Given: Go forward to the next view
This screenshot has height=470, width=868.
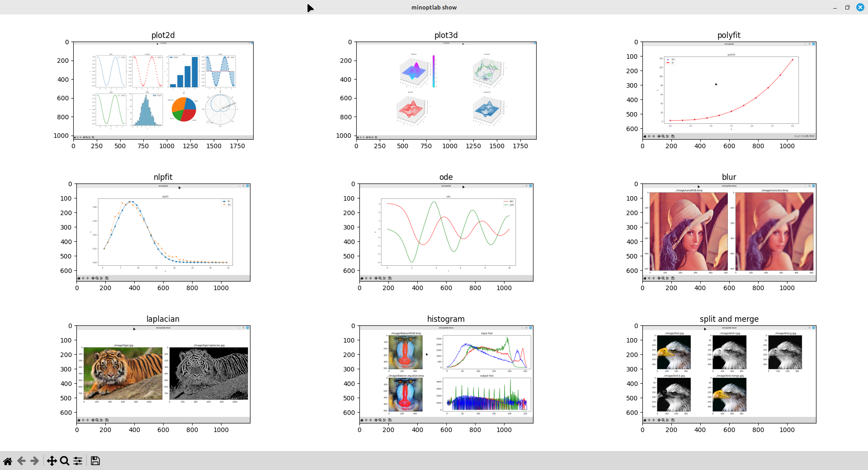Looking at the screenshot, I should (x=35, y=461).
